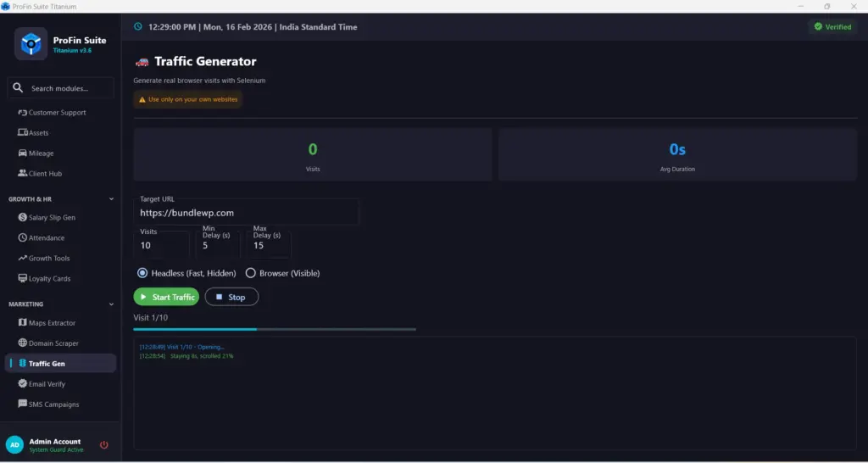Viewport: 868px width, 463px height.
Task: Collapse the Marketing section
Action: tap(111, 304)
